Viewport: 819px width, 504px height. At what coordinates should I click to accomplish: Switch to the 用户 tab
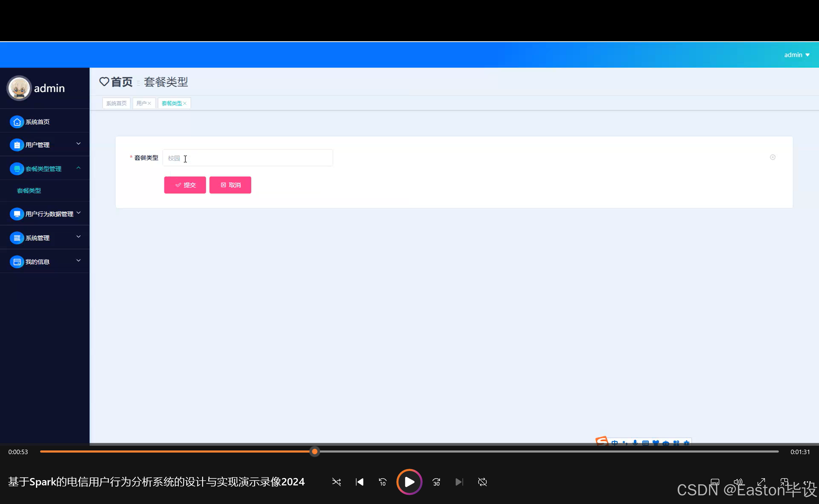(141, 103)
